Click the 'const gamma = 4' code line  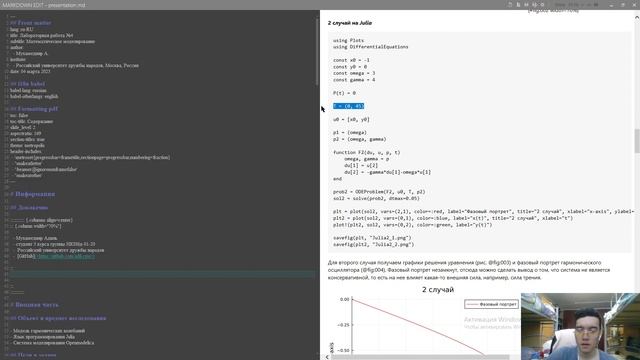tap(354, 80)
